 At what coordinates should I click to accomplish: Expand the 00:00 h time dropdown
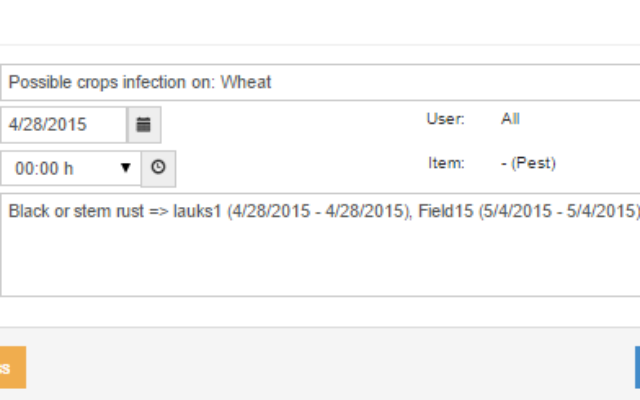[71, 169]
